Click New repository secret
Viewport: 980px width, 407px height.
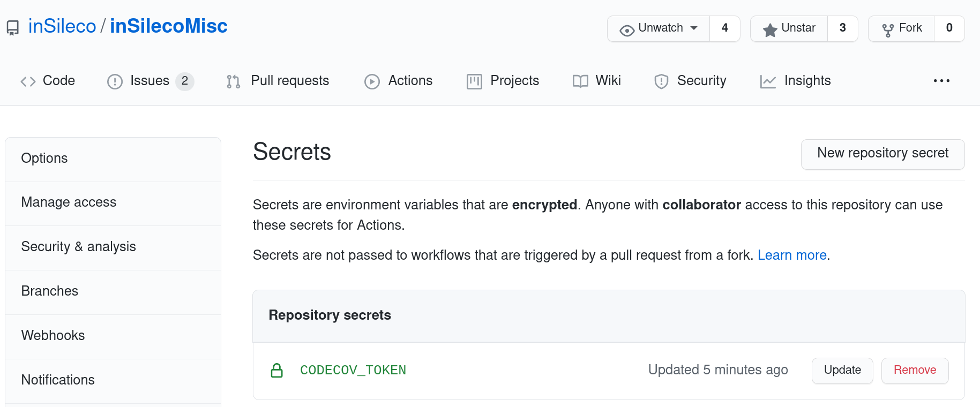(882, 154)
